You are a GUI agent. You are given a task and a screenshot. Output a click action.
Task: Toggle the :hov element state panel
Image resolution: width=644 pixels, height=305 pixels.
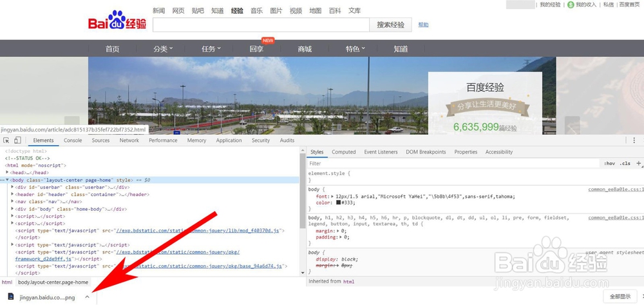point(609,163)
